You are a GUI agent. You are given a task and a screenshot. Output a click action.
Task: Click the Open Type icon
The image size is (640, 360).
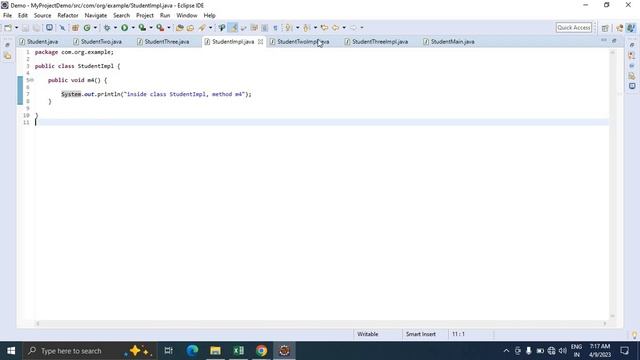pos(180,28)
